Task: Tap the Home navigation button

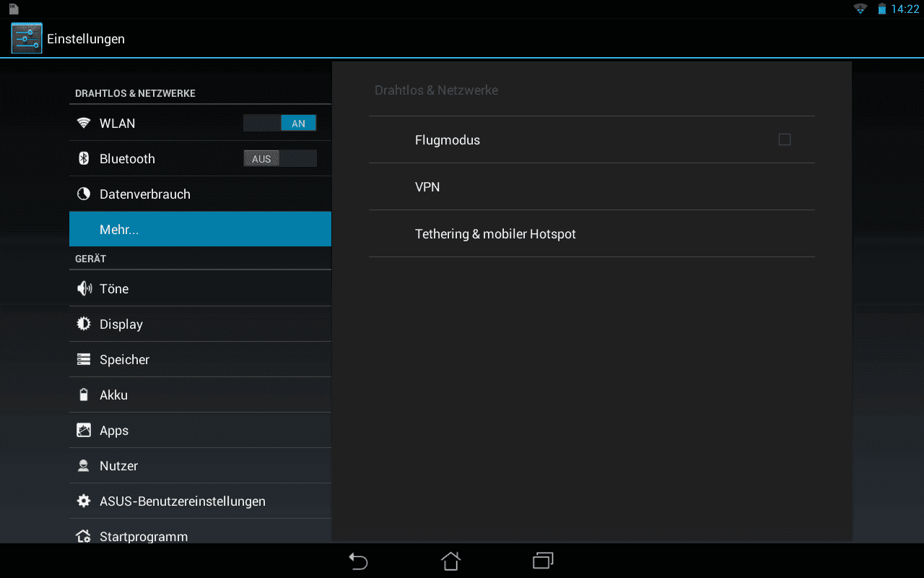Action: 450,561
